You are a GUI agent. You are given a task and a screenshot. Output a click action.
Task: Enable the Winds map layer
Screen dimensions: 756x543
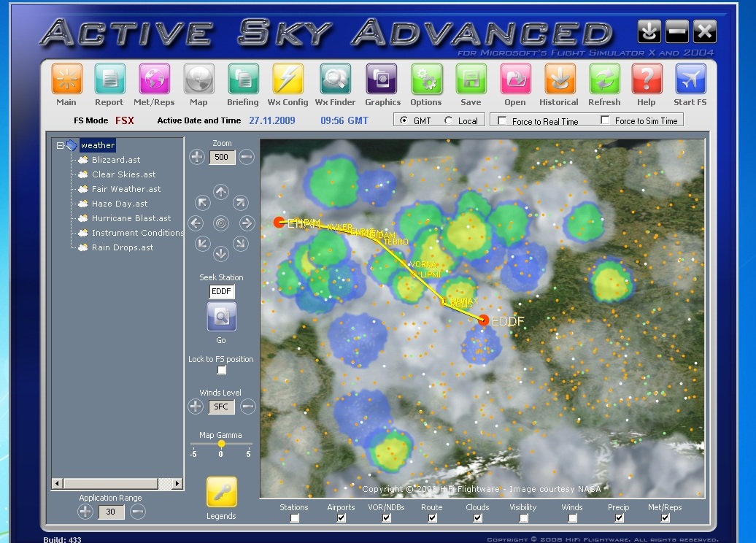(572, 518)
